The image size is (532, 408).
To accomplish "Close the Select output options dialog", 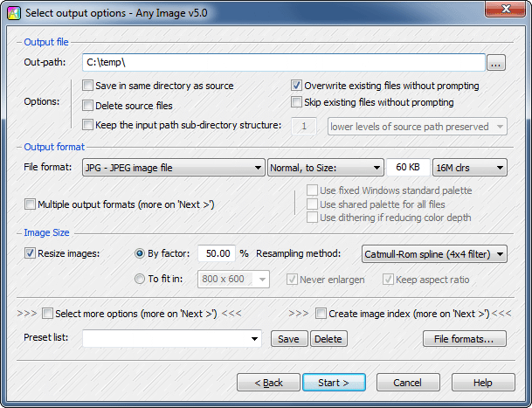I will pos(506,9).
